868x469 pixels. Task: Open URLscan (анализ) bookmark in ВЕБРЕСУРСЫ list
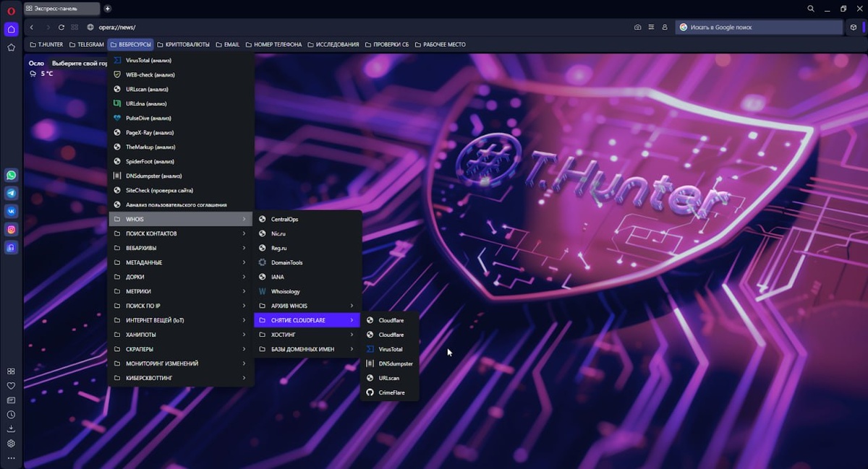[181, 89]
